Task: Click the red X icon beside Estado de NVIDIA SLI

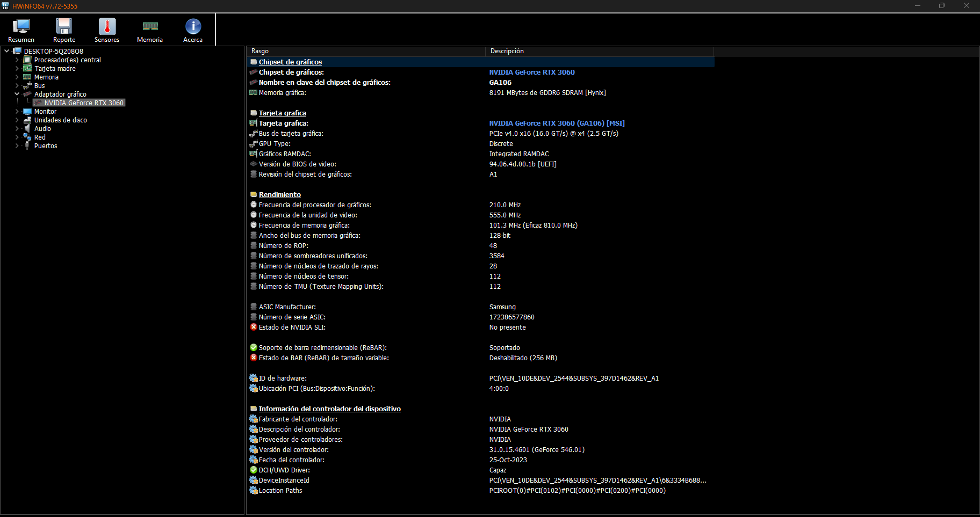Action: coord(254,327)
